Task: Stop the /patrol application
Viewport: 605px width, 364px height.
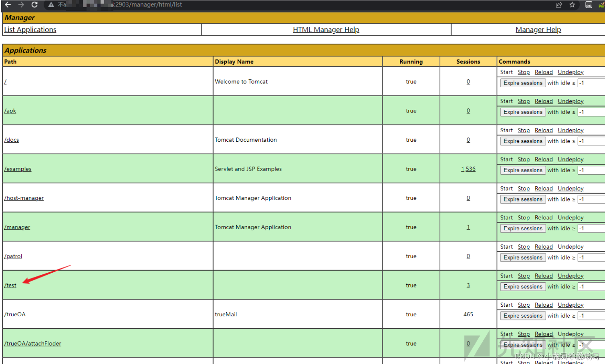Action: pyautogui.click(x=524, y=247)
